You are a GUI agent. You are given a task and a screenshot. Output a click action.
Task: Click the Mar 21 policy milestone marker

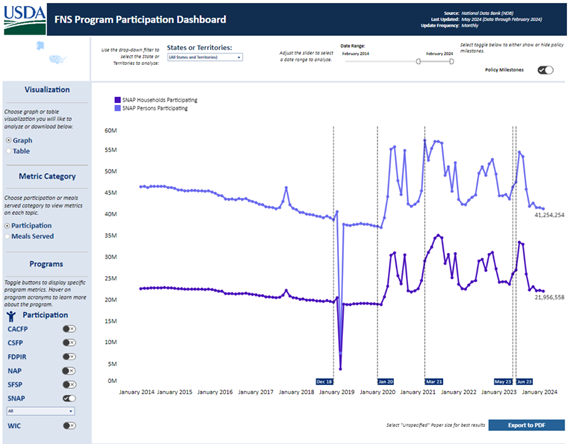point(434,381)
